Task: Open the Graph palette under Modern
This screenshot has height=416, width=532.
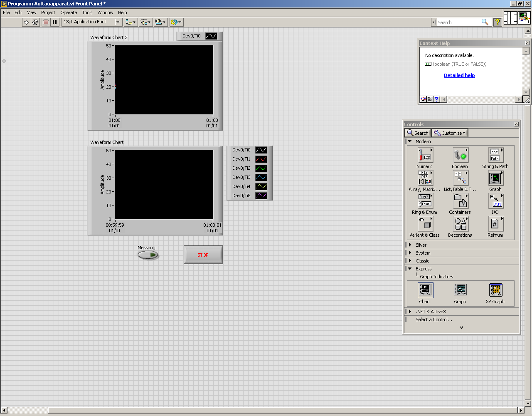Action: point(495,178)
